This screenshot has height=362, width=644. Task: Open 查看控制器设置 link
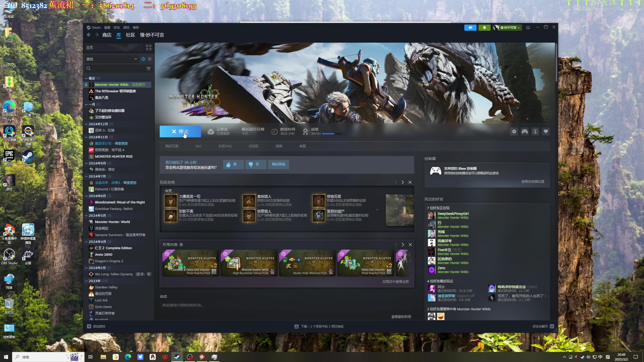pos(533,181)
